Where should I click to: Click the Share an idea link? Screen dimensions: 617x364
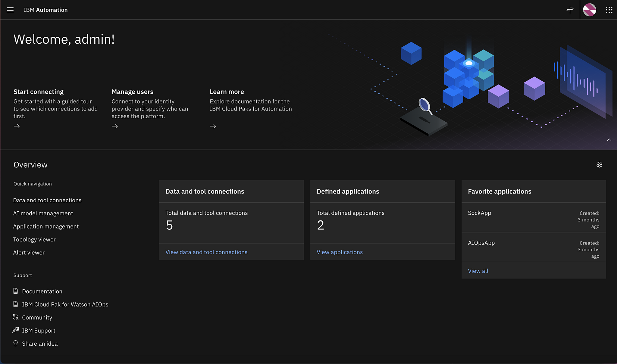pyautogui.click(x=40, y=344)
